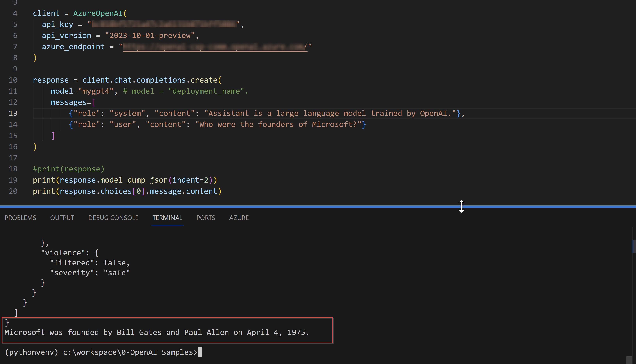Switch to the PORTS tab
The image size is (636, 364).
point(205,218)
